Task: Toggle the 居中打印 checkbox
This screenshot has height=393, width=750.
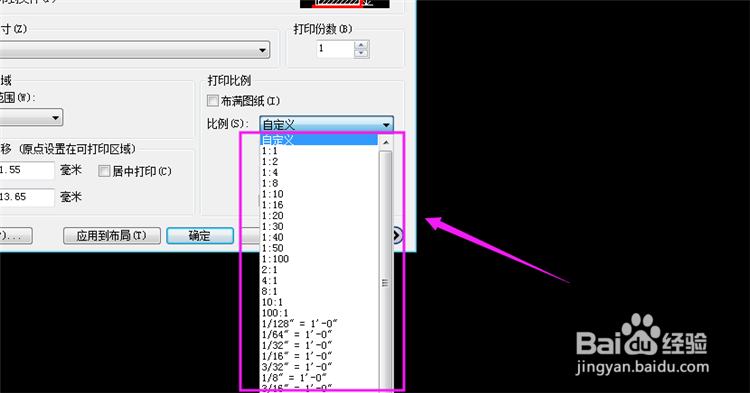Action: tap(104, 171)
